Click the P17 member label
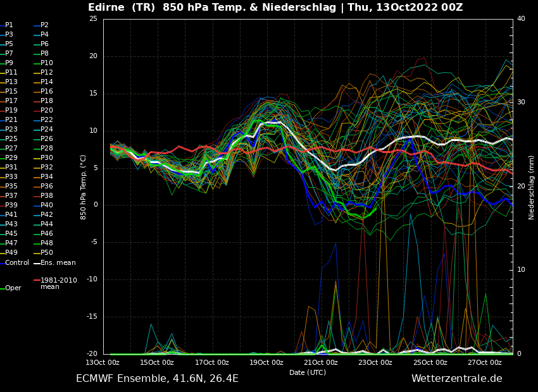The image size is (538, 392). pyautogui.click(x=11, y=101)
